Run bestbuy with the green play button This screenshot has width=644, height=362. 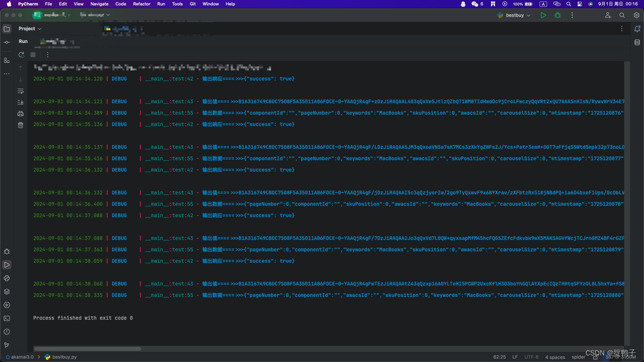(x=543, y=16)
